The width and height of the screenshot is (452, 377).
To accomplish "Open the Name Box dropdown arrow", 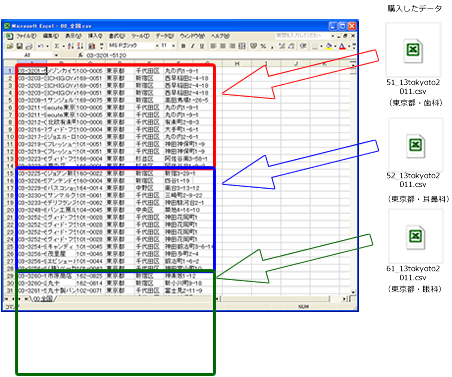I will (56, 55).
